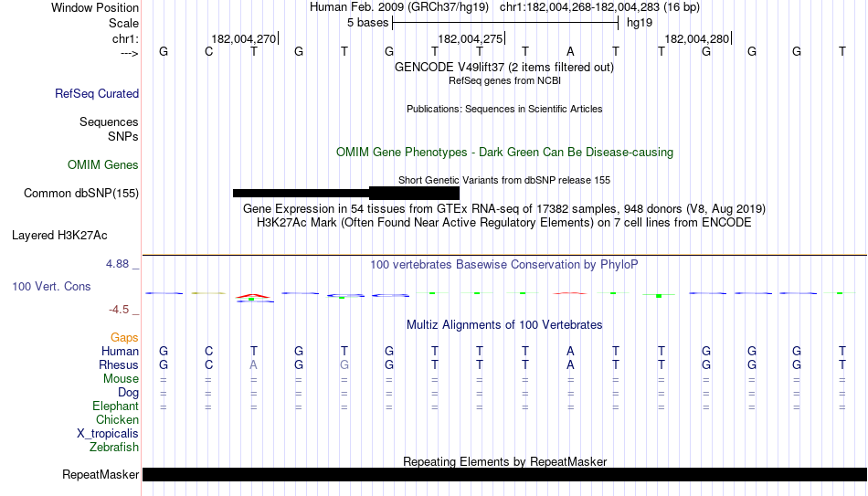
Task: Click the red PhyloP peak under base A
Action: coord(570,293)
